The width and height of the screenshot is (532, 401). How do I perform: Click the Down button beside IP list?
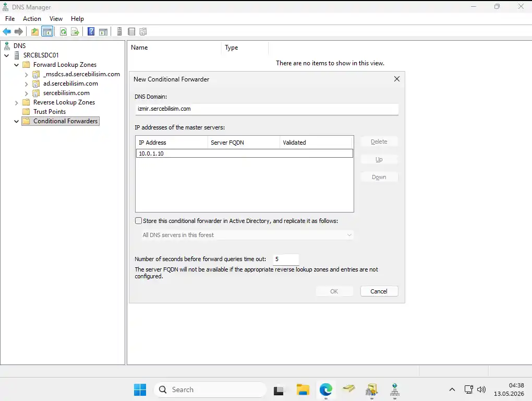(x=379, y=177)
